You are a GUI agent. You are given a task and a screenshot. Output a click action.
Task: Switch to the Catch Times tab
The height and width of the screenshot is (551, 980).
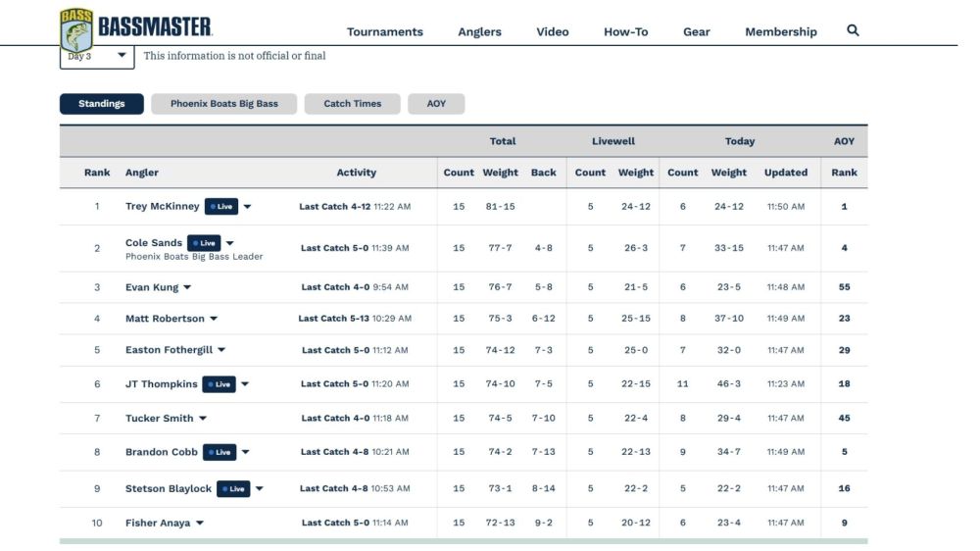pos(352,104)
